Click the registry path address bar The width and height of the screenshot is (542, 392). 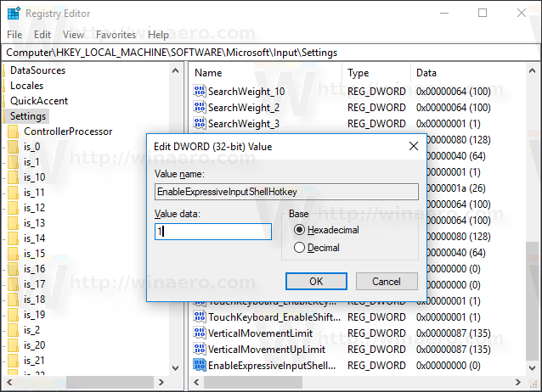pos(271,53)
